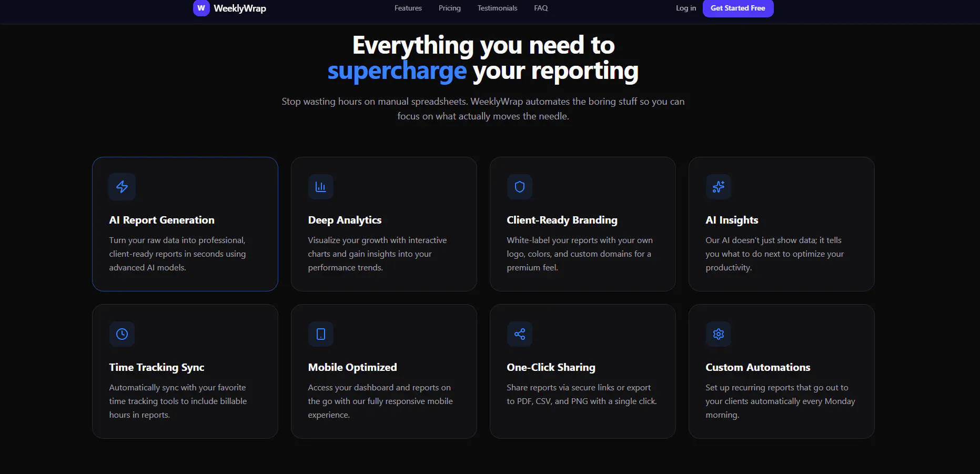Click the 'Our AI doesn't just show data' description

774,254
